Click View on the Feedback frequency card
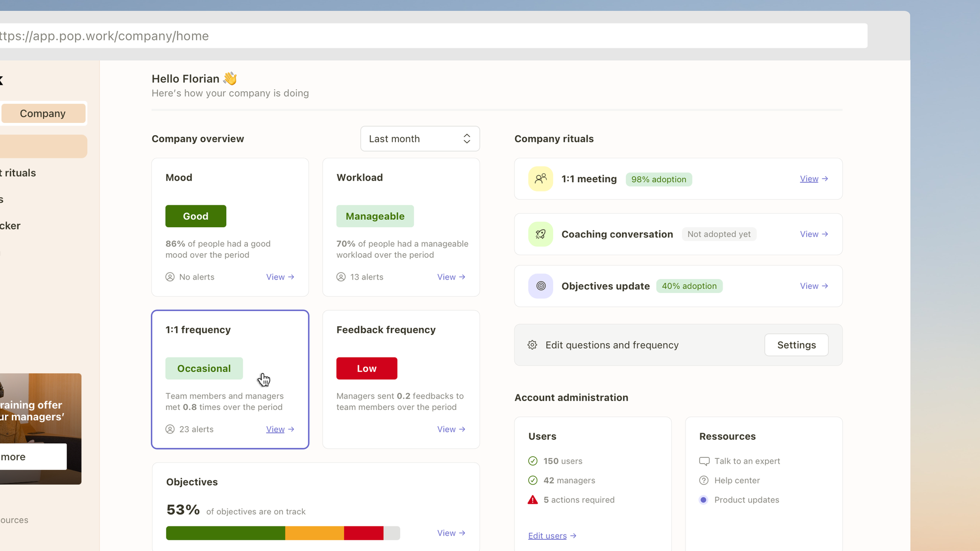980x551 pixels. [446, 429]
